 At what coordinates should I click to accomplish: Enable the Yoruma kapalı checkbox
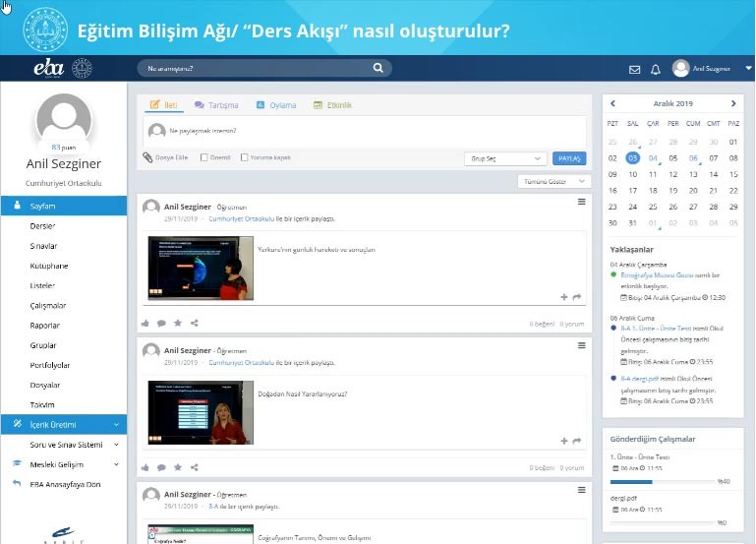pyautogui.click(x=245, y=157)
